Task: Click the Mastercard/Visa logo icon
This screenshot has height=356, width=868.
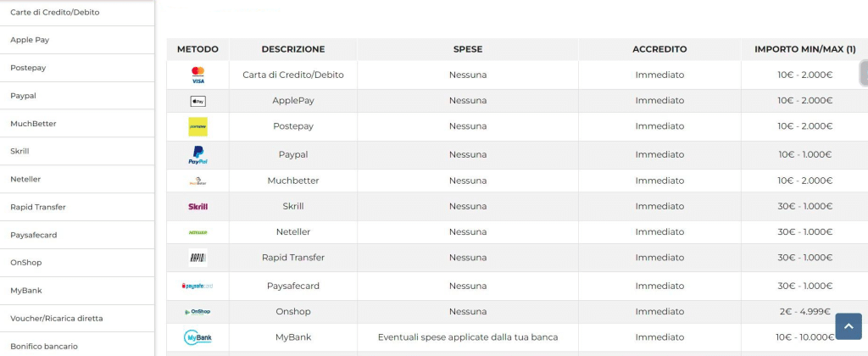Action: point(198,75)
